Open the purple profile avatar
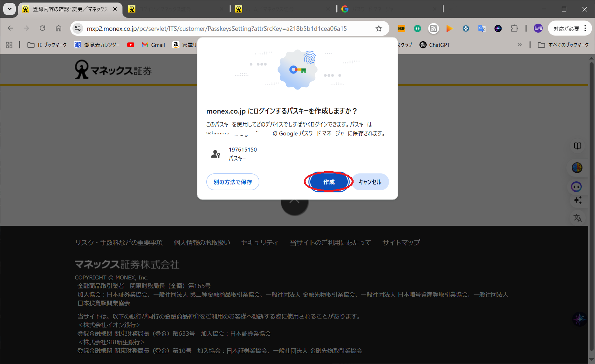Image resolution: width=595 pixels, height=364 pixels. (x=538, y=29)
